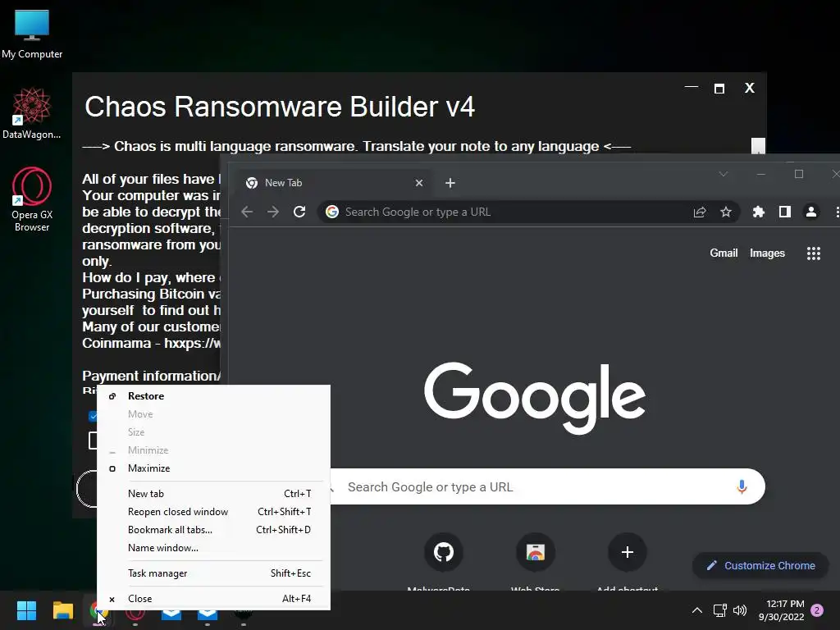Open File Explorer from taskbar

(62, 610)
